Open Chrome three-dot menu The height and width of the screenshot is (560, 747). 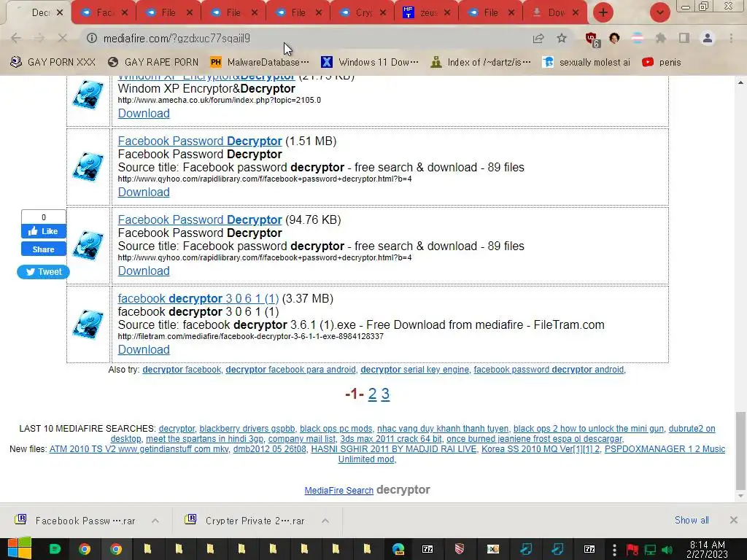[731, 38]
